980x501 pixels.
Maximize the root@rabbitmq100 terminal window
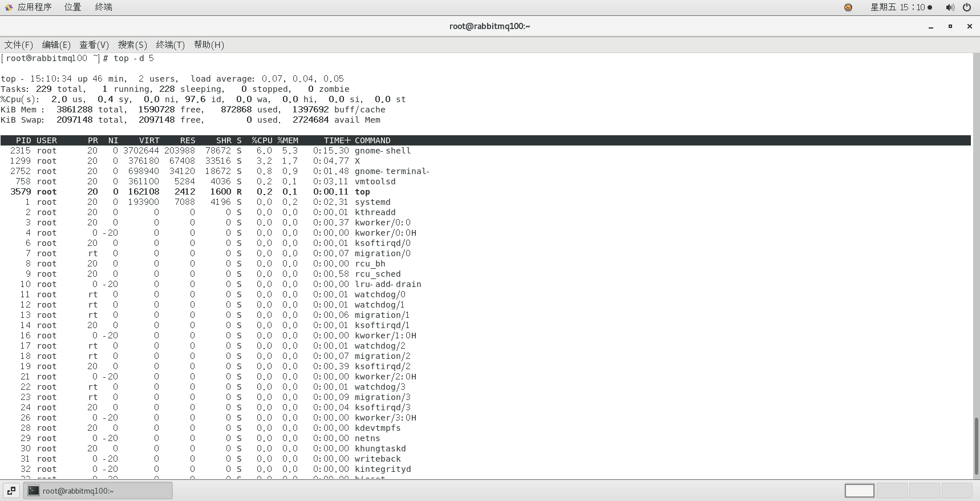pyautogui.click(x=950, y=26)
